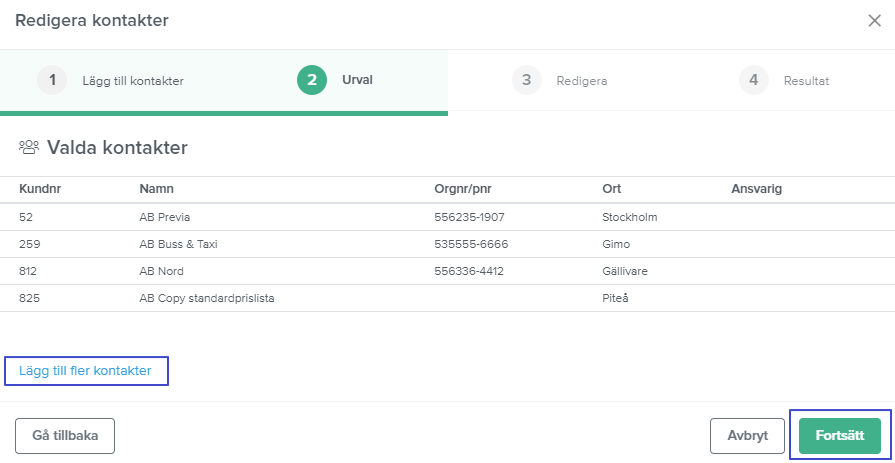The image size is (895, 463).
Task: Select the AB Previa row name
Action: pyautogui.click(x=164, y=218)
